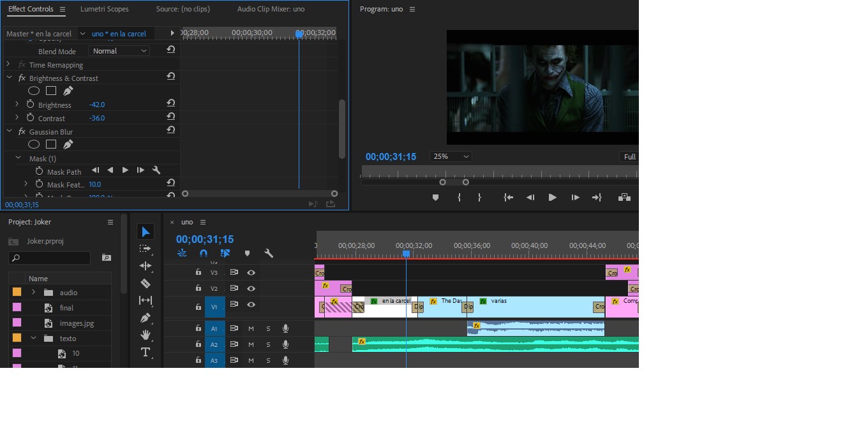Viewport: 868px width, 431px height.
Task: Expand audio bin in Project panel
Action: tap(33, 292)
